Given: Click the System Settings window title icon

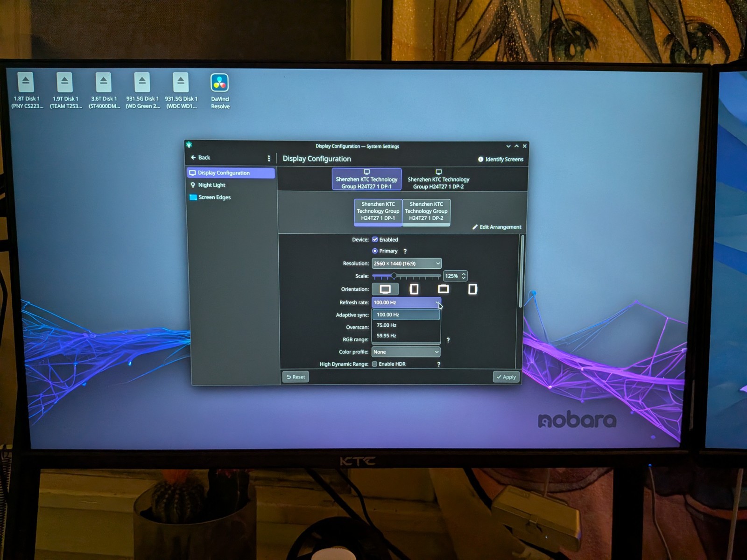Looking at the screenshot, I should click(x=189, y=145).
